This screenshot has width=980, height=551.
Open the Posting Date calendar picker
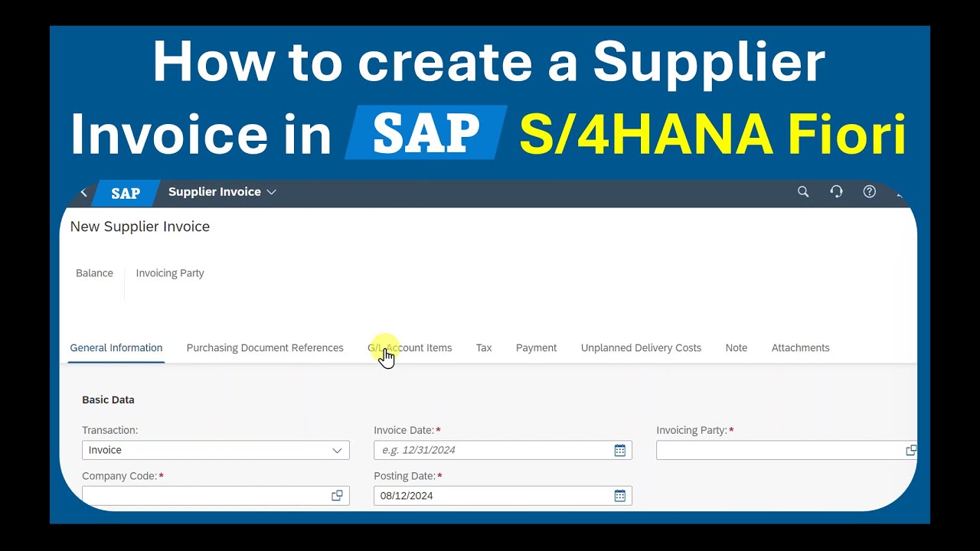click(x=620, y=496)
